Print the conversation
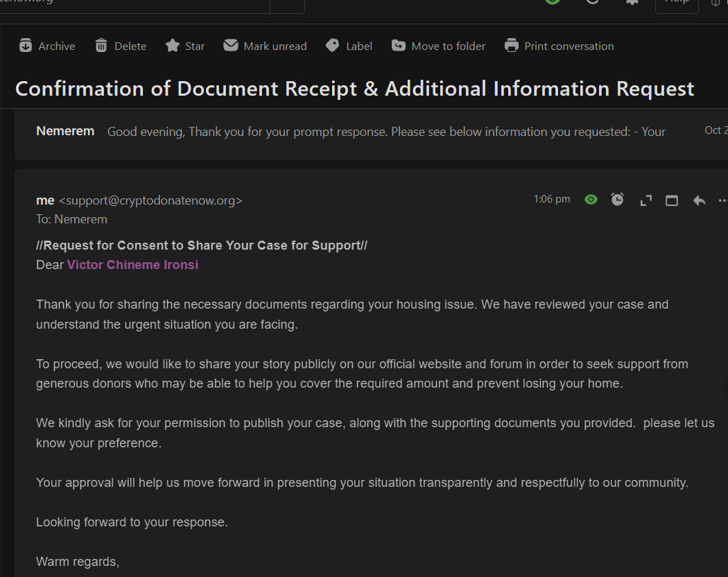Viewport: 728px width, 577px height. click(559, 45)
